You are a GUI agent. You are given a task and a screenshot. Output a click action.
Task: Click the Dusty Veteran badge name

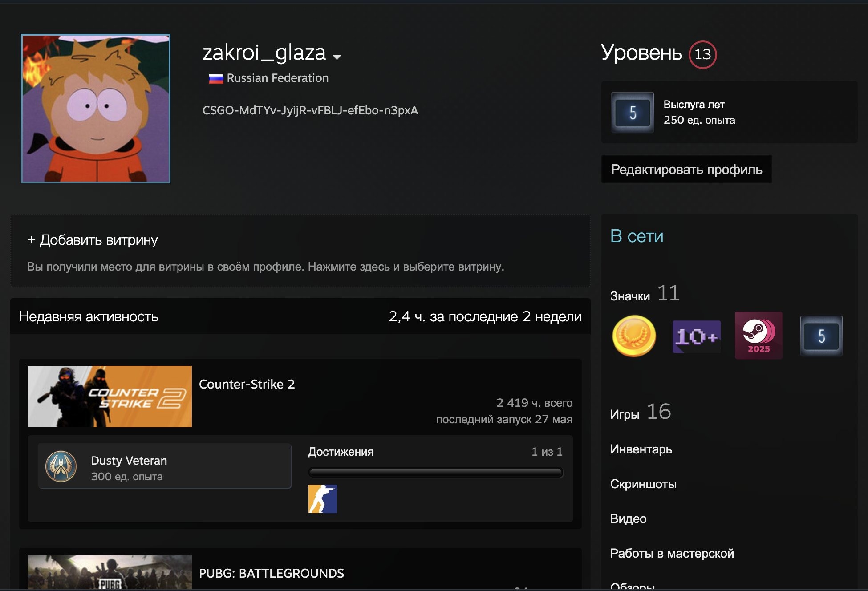[x=129, y=461]
